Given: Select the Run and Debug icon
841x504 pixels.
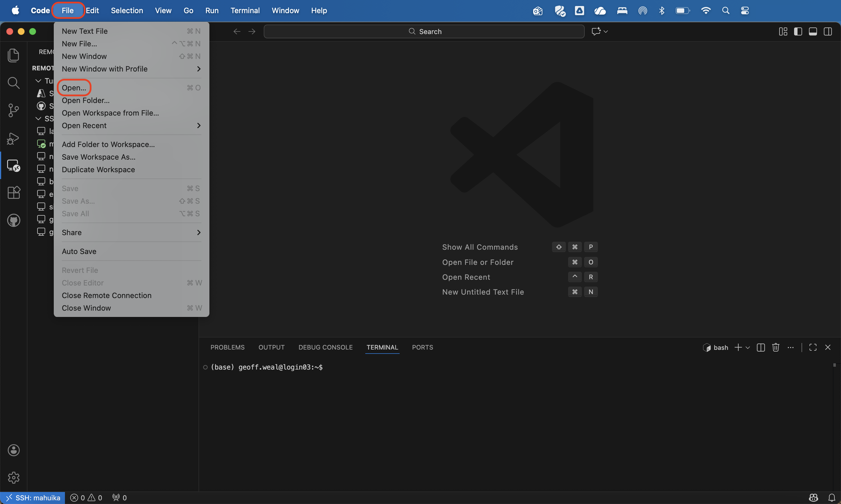Looking at the screenshot, I should (x=13, y=138).
